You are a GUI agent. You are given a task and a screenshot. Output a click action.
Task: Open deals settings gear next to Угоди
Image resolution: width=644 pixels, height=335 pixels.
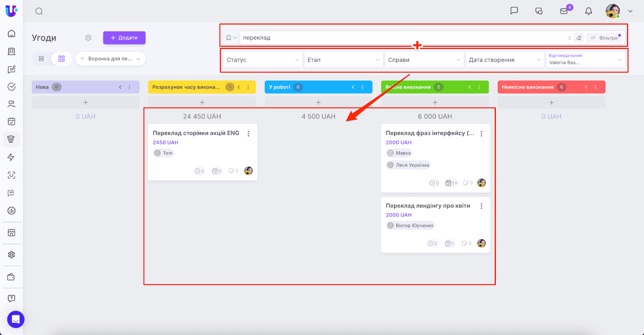pyautogui.click(x=88, y=38)
